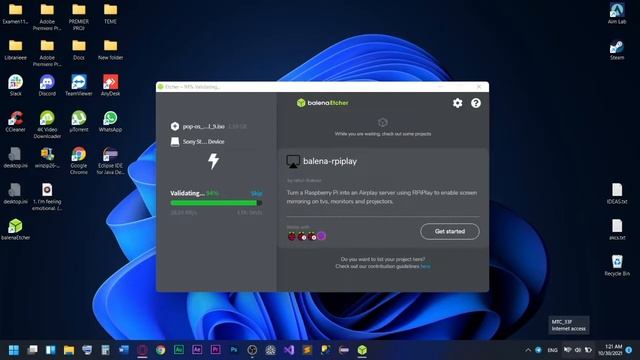Select the Google Chrome desktop shortcut
640x360 pixels.
(x=79, y=161)
